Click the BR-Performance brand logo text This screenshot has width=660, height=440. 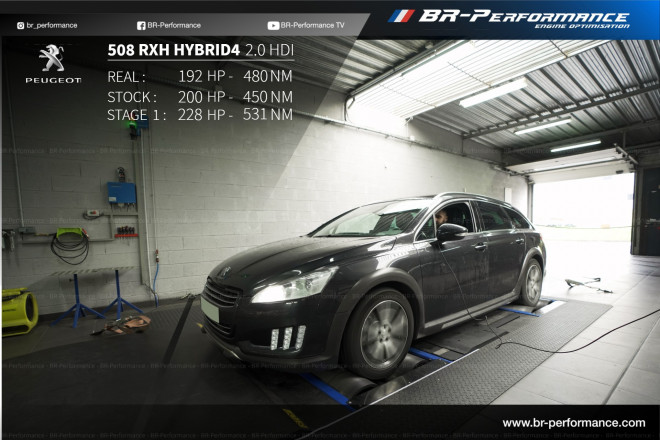(x=524, y=17)
